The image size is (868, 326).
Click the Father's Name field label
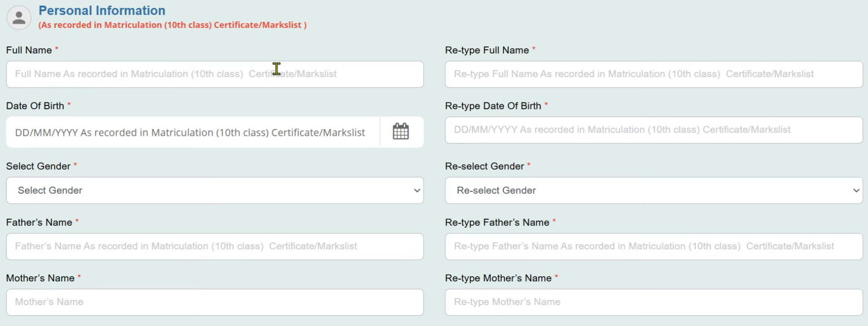[39, 222]
